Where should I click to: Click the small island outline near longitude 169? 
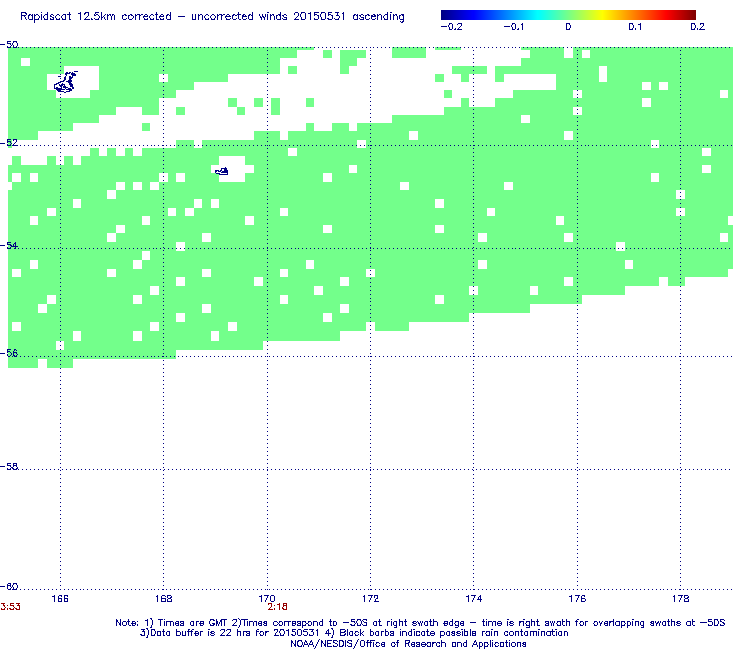222,171
